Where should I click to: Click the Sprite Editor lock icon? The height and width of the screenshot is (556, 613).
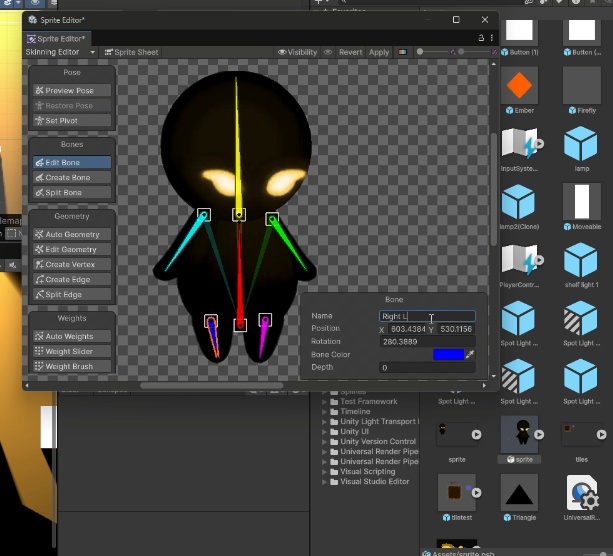tap(481, 38)
